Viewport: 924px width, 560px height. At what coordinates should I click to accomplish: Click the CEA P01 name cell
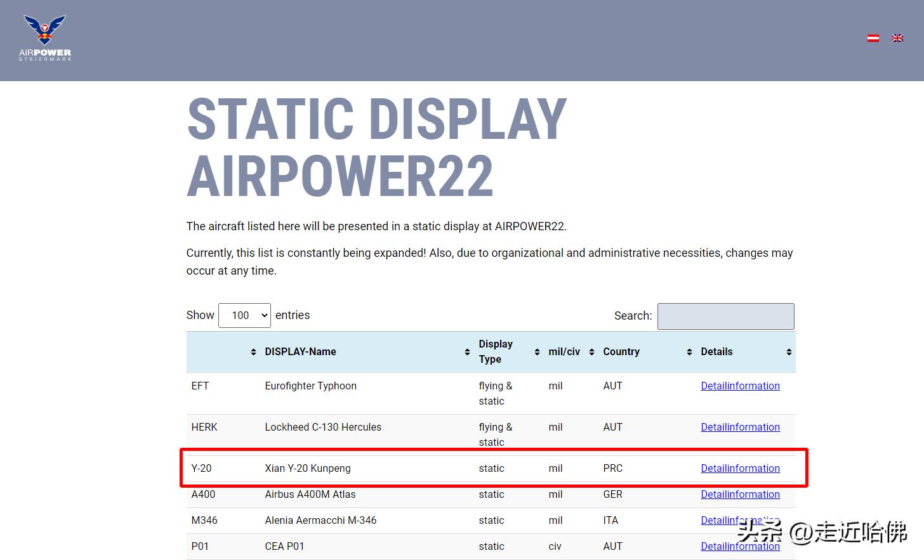tap(284, 546)
